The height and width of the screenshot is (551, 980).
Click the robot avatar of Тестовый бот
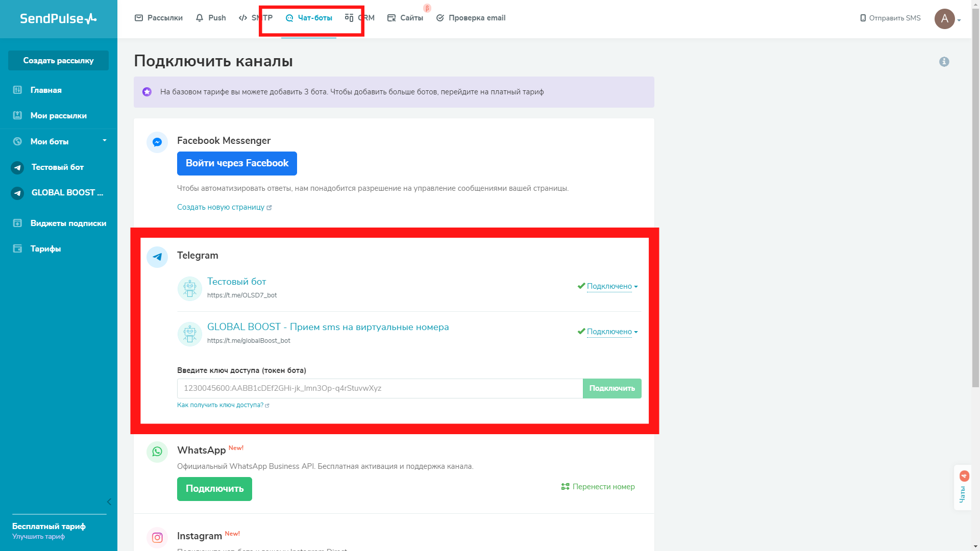pyautogui.click(x=190, y=289)
